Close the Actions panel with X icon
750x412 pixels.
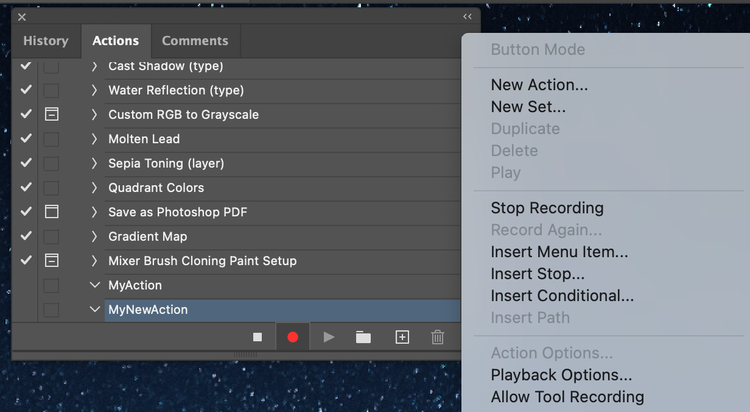pos(22,17)
